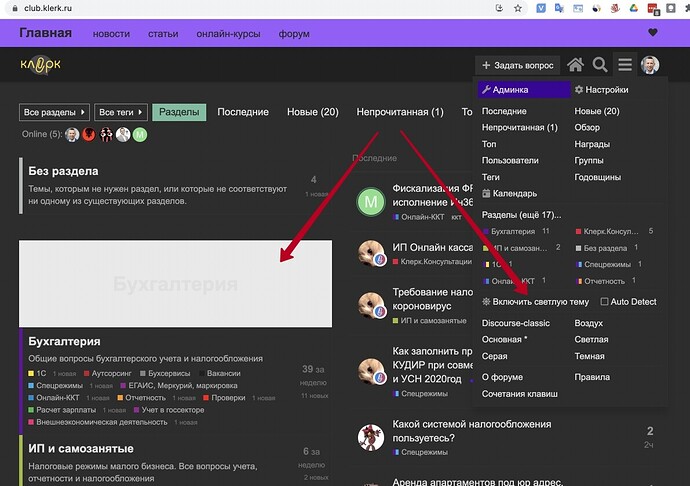Viewport: 690px width, 486px height.
Task: Click the Клерк logo
Action: 40,65
